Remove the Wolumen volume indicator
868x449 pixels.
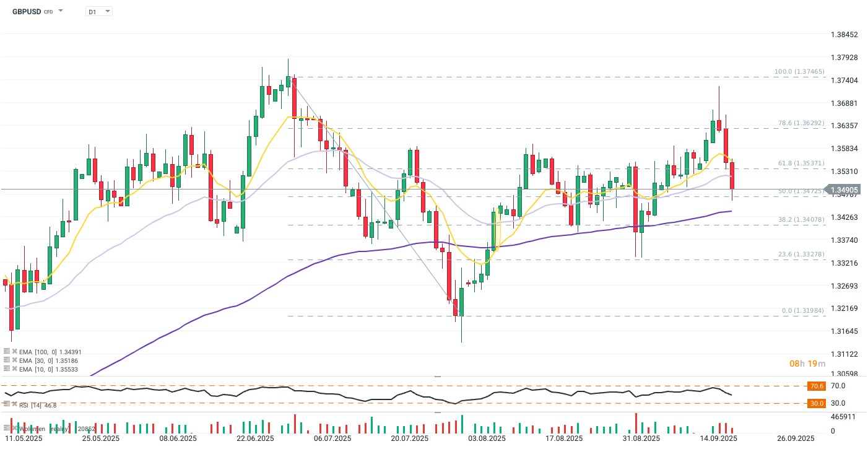[x=14, y=428]
